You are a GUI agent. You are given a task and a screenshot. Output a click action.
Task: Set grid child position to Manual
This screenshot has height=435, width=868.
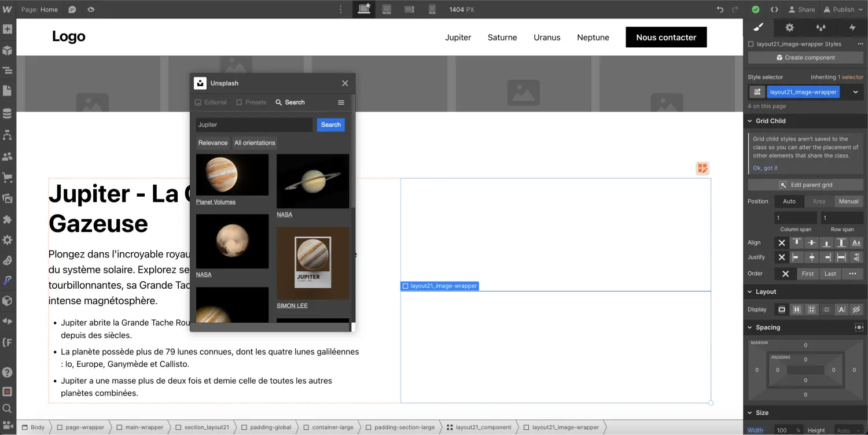pos(848,201)
